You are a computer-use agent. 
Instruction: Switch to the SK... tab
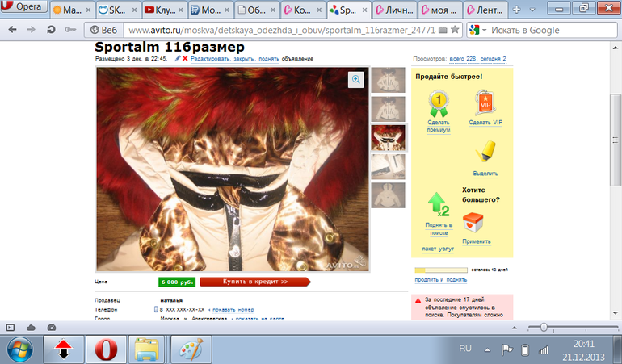click(x=118, y=10)
